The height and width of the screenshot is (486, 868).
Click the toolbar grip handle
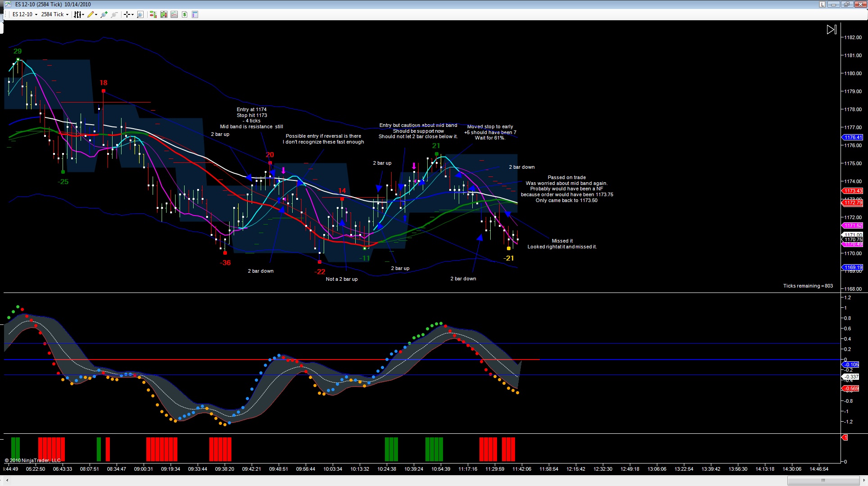tap(6, 14)
